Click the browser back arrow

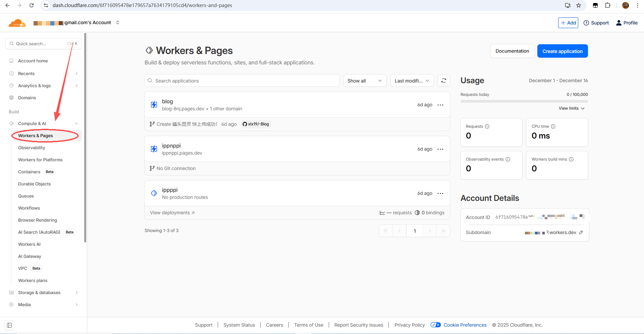click(7, 5)
